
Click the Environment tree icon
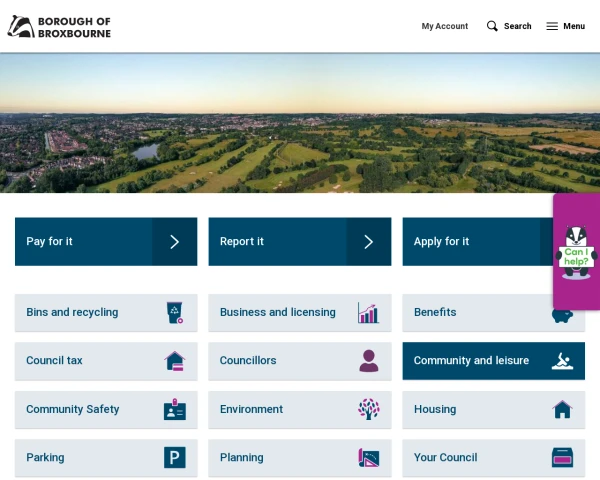click(x=368, y=410)
